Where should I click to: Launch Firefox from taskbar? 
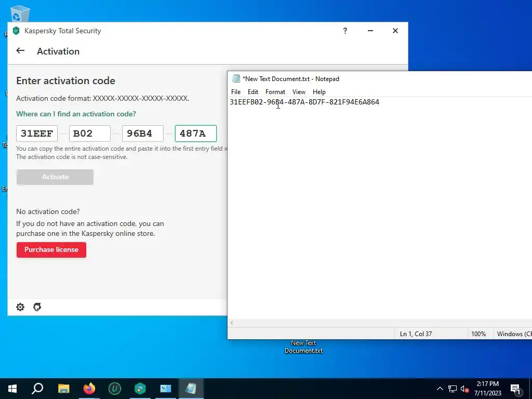89,389
